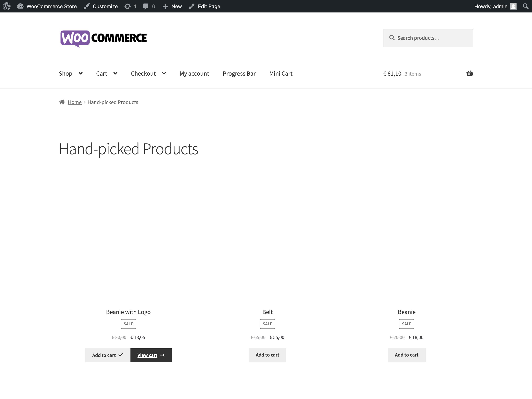Add the Belt to the cart
The image size is (532, 399).
pos(267,355)
